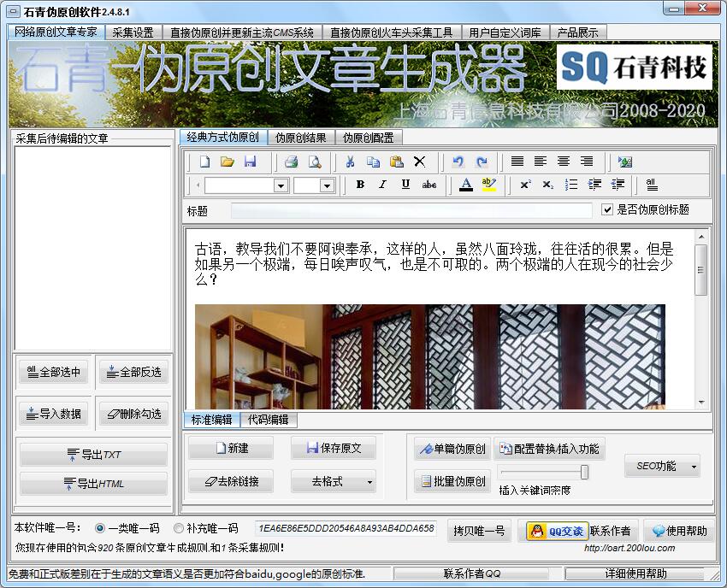This screenshot has height=588, width=727.
Task: Select the 补充唯一码 radio button
Action: click(179, 529)
